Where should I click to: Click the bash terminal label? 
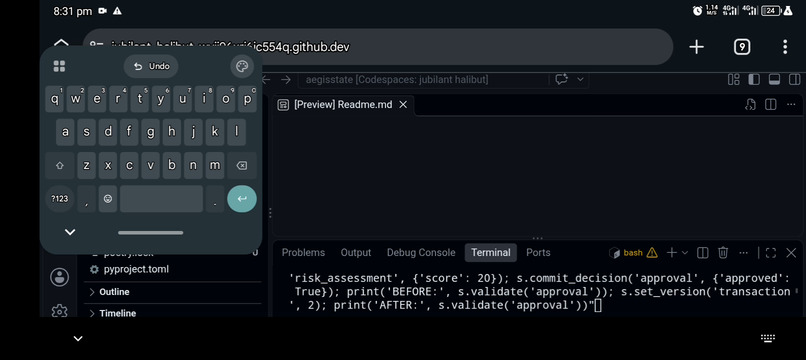[x=633, y=253]
